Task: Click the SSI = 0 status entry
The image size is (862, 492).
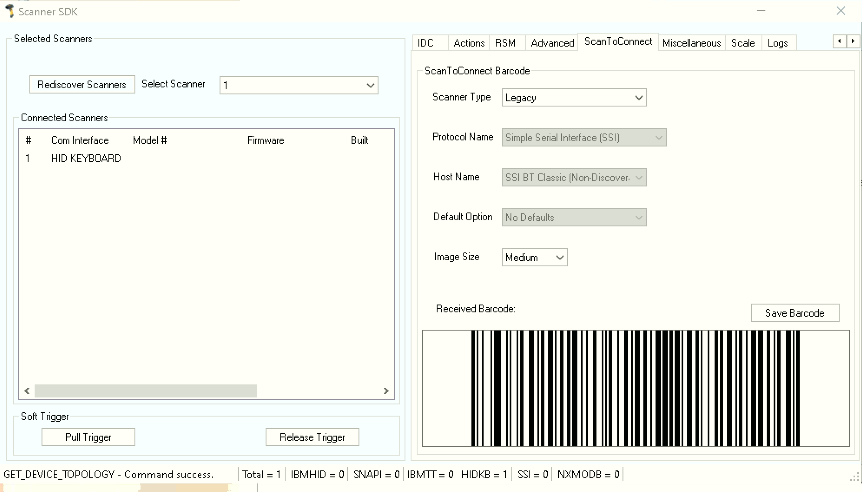Action: tap(533, 474)
